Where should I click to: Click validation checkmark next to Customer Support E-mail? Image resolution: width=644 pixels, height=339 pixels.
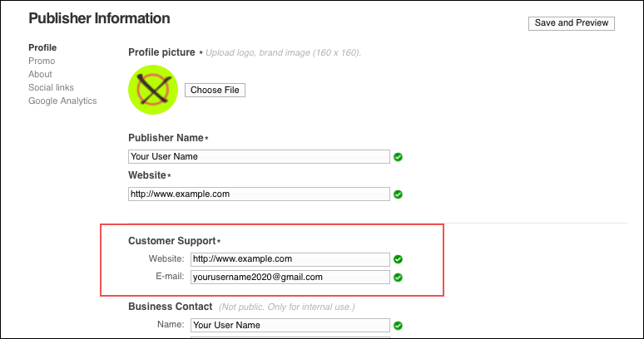click(398, 278)
